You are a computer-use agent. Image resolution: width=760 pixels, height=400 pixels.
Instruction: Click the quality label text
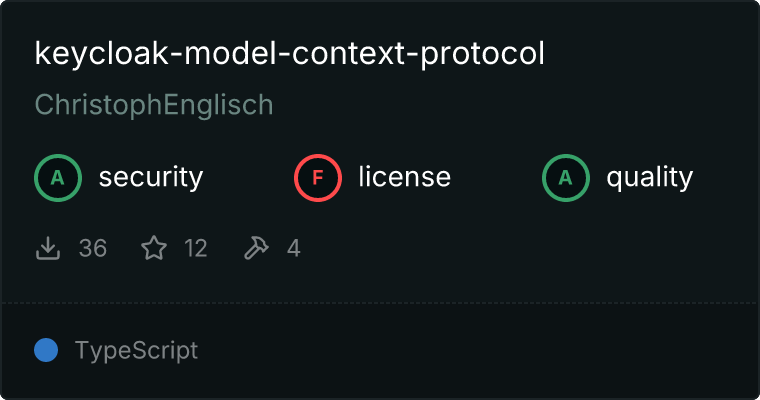tap(650, 177)
